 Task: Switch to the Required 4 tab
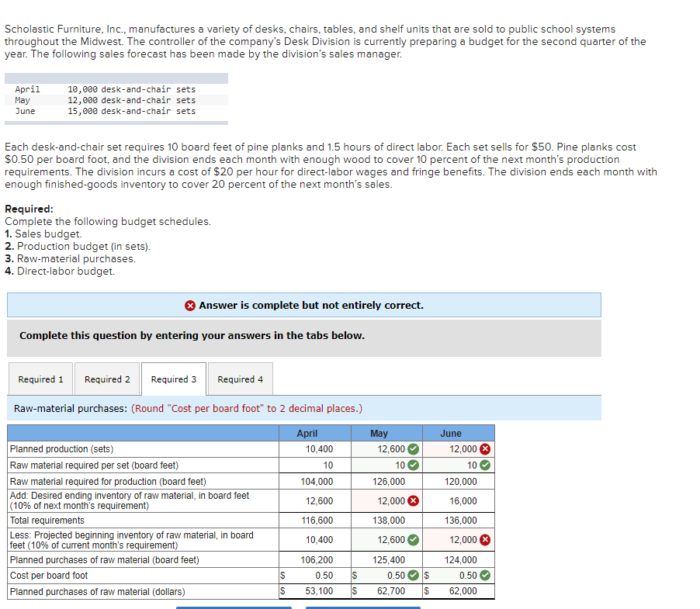pos(240,379)
